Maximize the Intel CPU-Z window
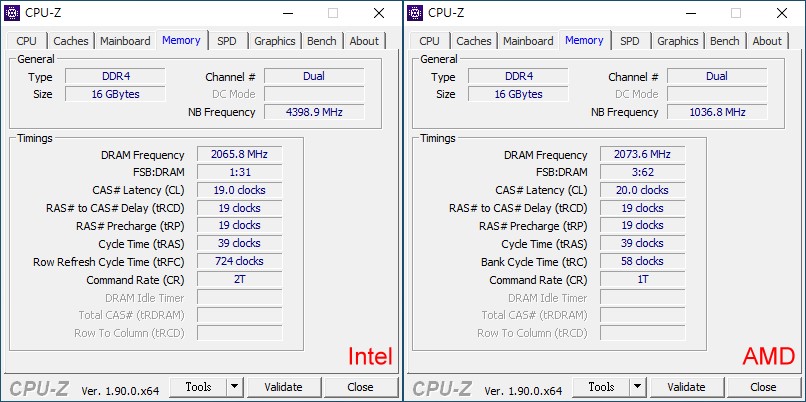Viewport: 806px width, 402px height. click(333, 13)
